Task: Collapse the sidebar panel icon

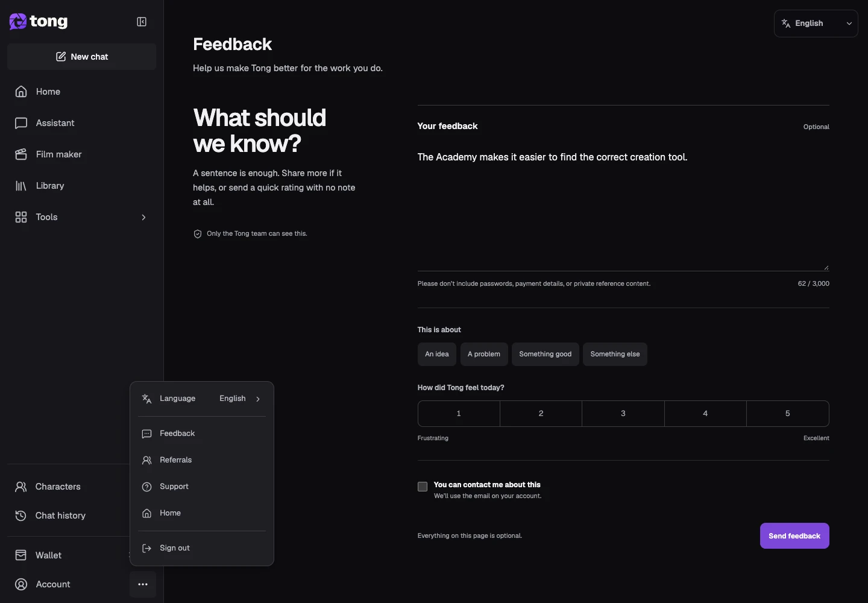Action: 142,22
